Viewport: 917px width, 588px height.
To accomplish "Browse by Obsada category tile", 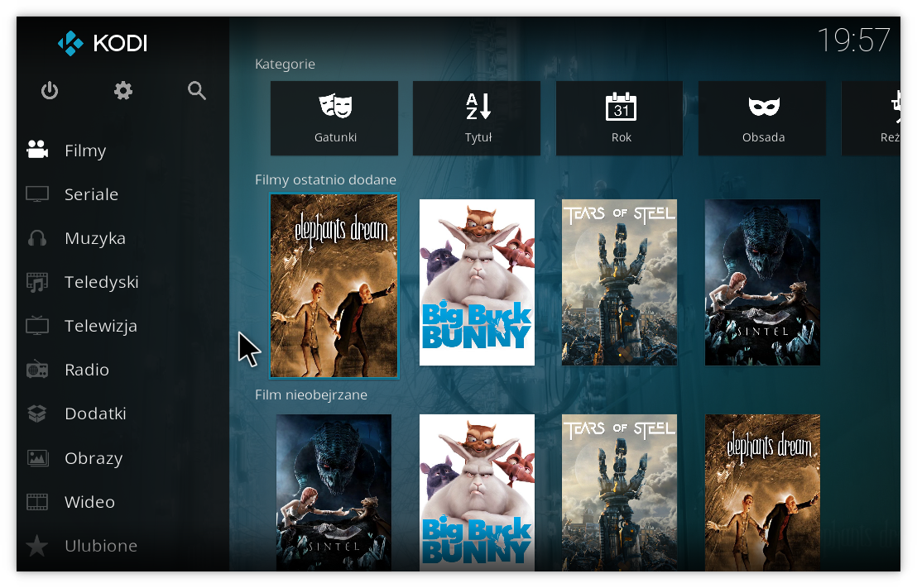I will [x=762, y=118].
